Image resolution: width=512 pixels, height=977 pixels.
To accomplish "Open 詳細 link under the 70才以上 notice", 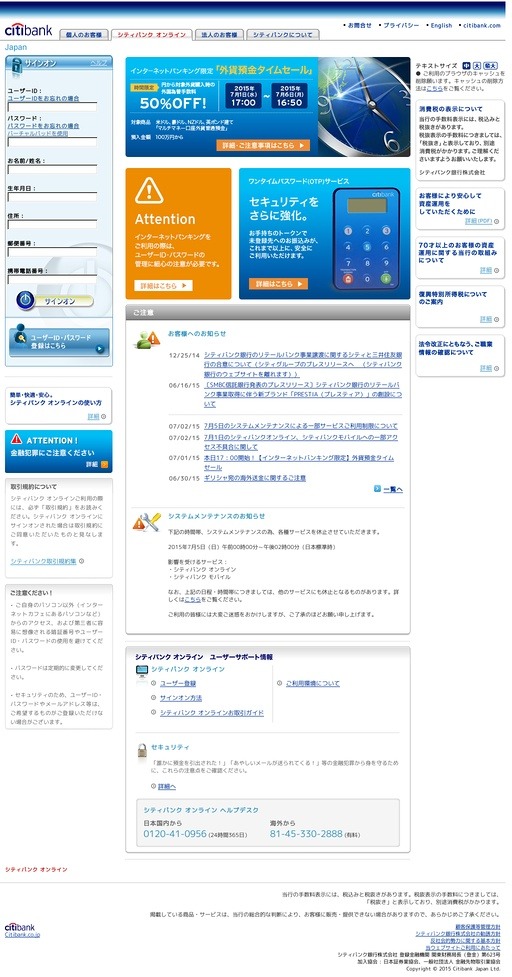I will pos(486,270).
